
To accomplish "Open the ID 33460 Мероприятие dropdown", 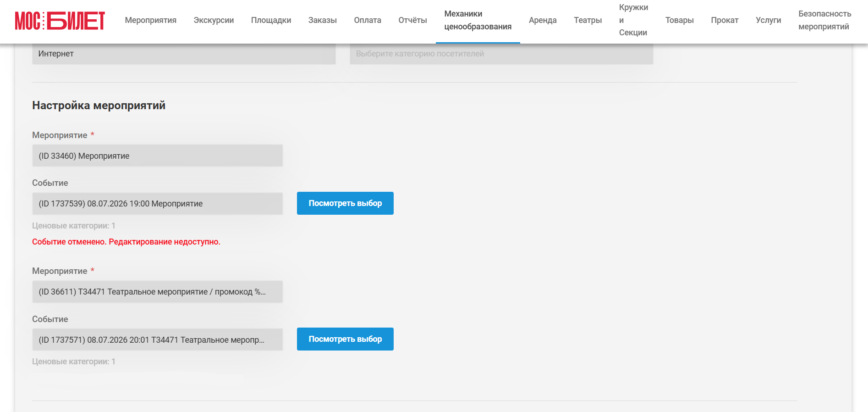I will click(157, 156).
